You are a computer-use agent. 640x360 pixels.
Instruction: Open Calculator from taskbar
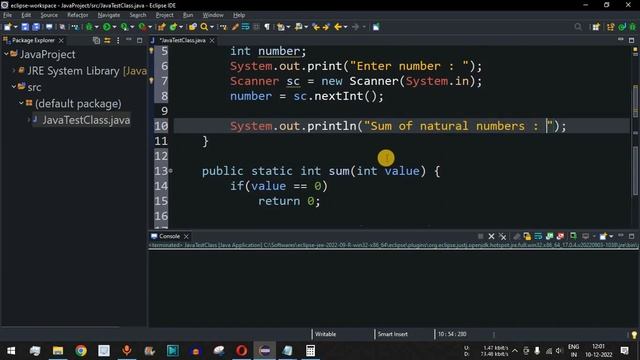(x=310, y=351)
